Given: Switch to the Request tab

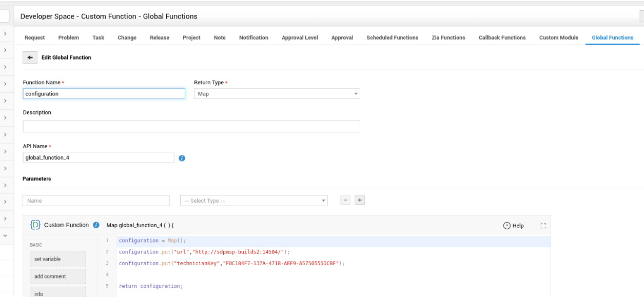Looking at the screenshot, I should coord(34,37).
